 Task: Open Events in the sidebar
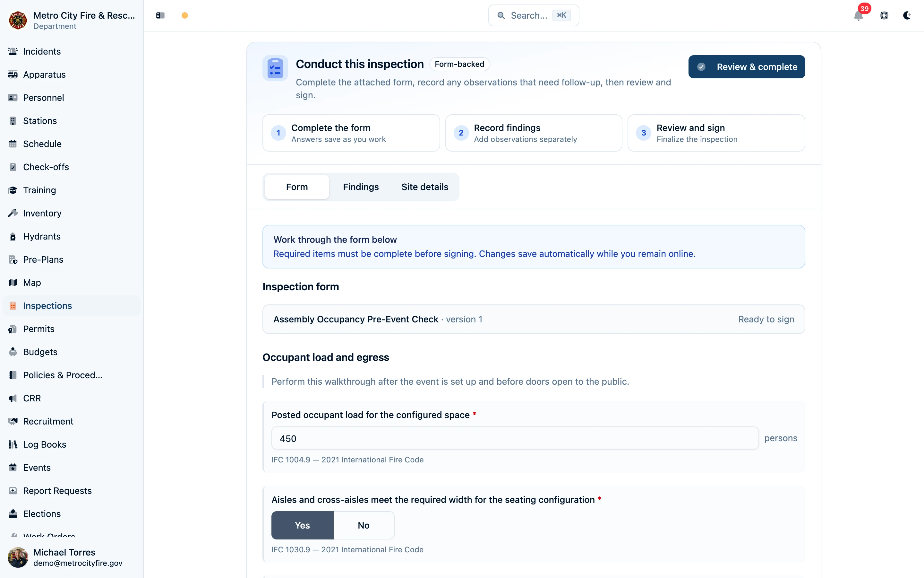coord(72,468)
